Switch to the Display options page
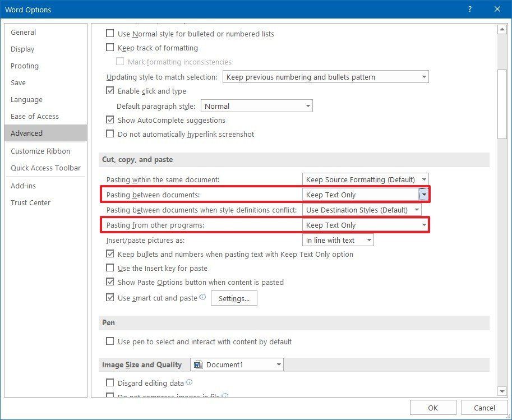 pos(22,49)
